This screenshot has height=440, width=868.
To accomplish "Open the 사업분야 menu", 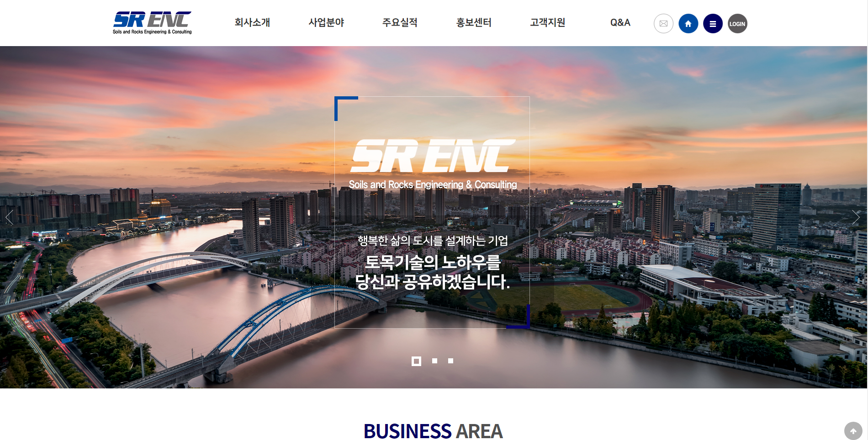I will (x=326, y=22).
